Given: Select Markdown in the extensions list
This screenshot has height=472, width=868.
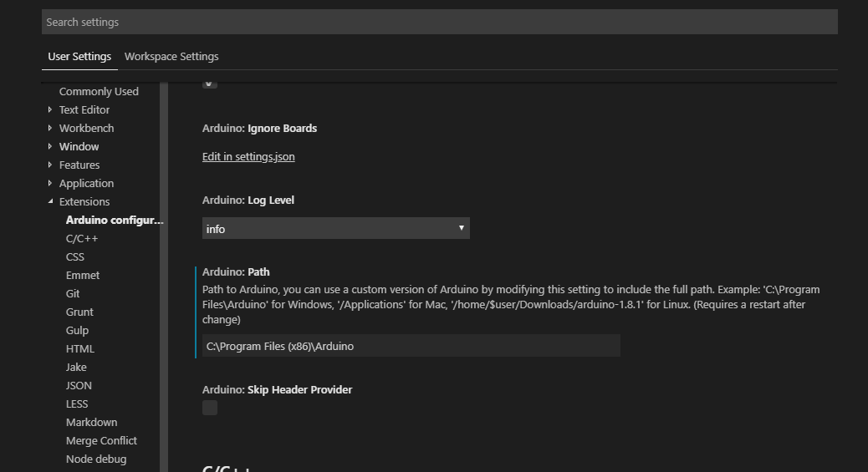Looking at the screenshot, I should click(x=91, y=422).
